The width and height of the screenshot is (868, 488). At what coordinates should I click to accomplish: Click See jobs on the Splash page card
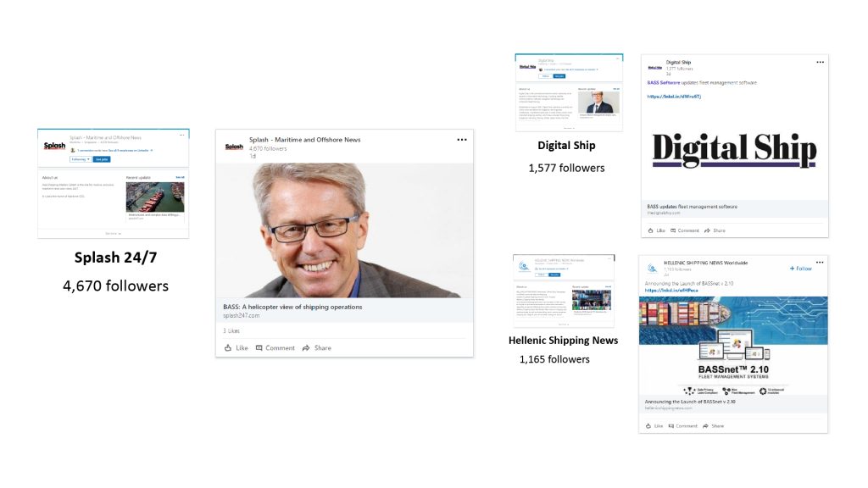pyautogui.click(x=102, y=158)
